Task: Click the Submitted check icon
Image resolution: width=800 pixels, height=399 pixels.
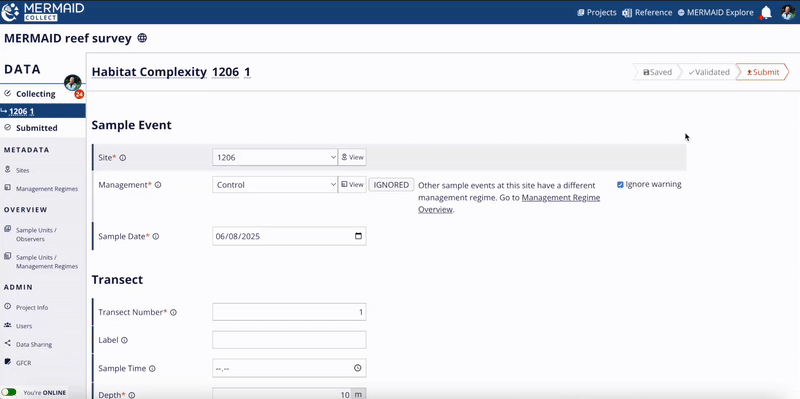Action: 7,128
